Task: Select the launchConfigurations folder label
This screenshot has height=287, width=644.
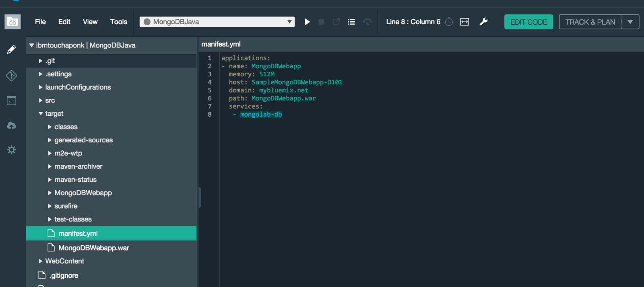Action: pos(78,87)
